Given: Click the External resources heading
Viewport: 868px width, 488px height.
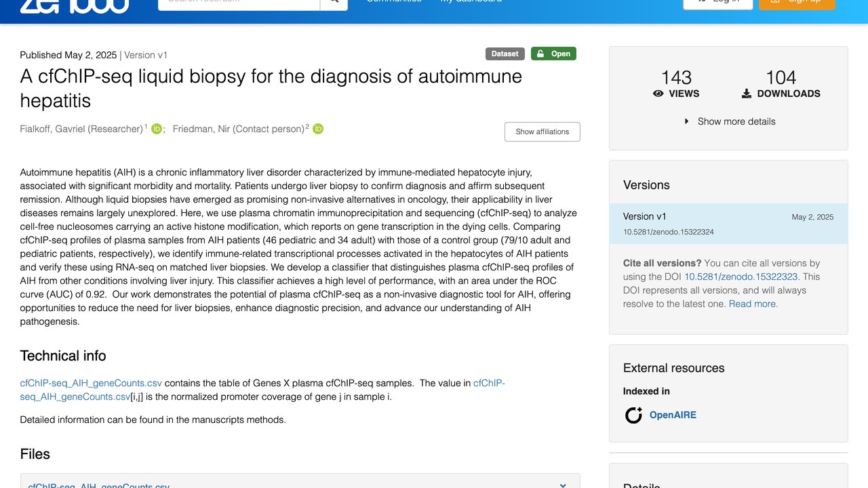Looking at the screenshot, I should 673,368.
